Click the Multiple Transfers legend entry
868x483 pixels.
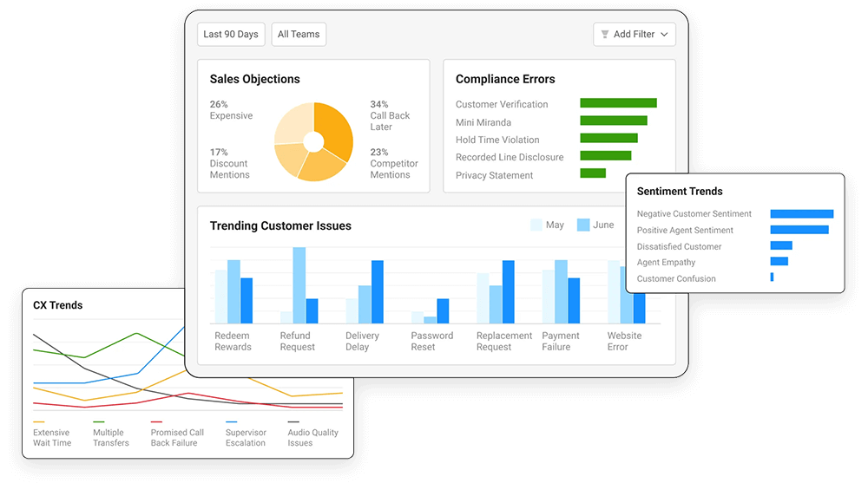click(111, 434)
